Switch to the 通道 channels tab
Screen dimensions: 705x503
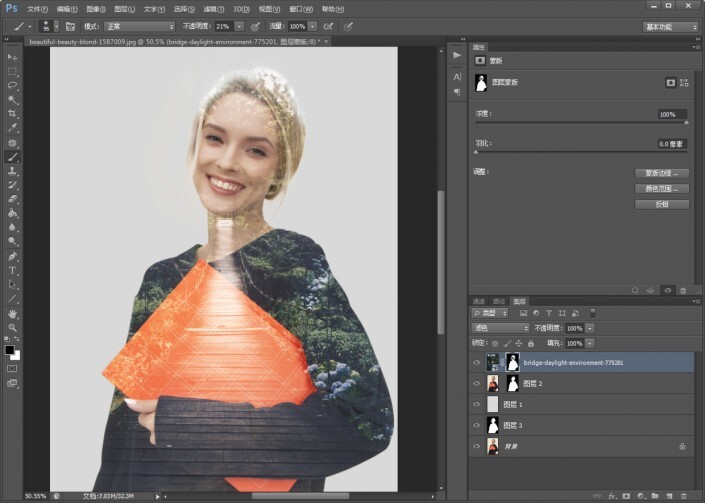point(479,300)
